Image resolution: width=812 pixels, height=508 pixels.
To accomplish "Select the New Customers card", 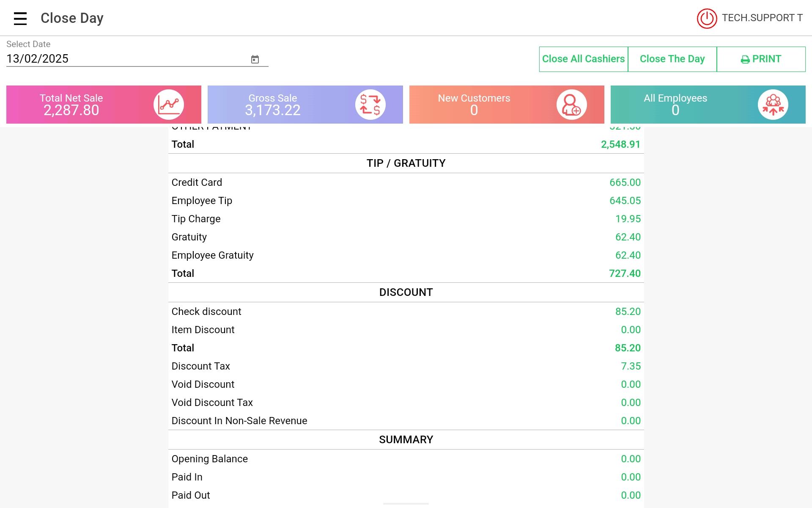I will click(x=507, y=105).
